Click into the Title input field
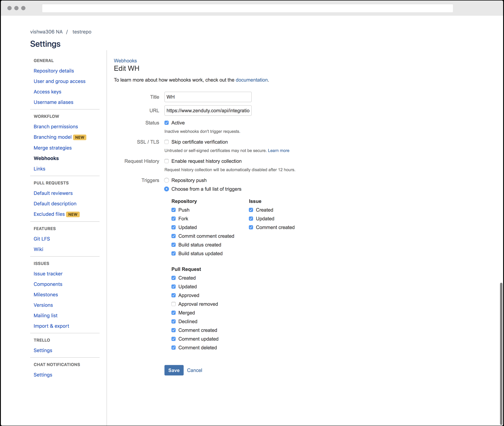The width and height of the screenshot is (504, 426). coord(208,97)
